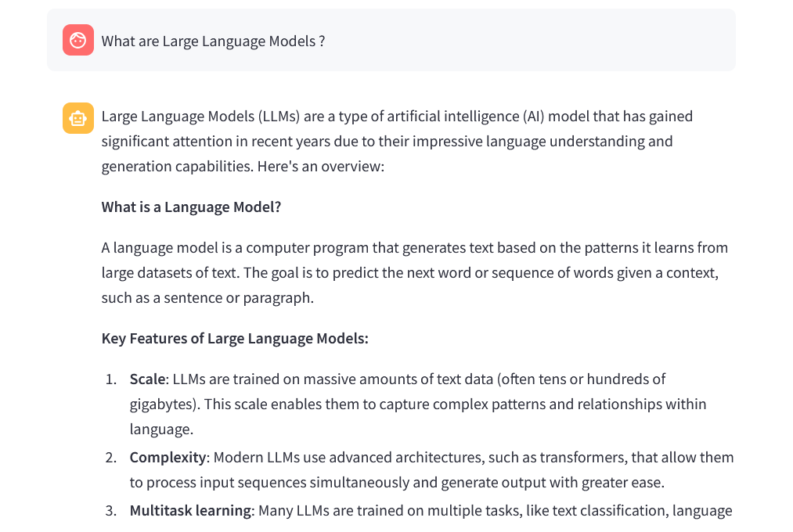Click list number 1 in the features list
Screen dimensions: 793x532
(x=111, y=379)
